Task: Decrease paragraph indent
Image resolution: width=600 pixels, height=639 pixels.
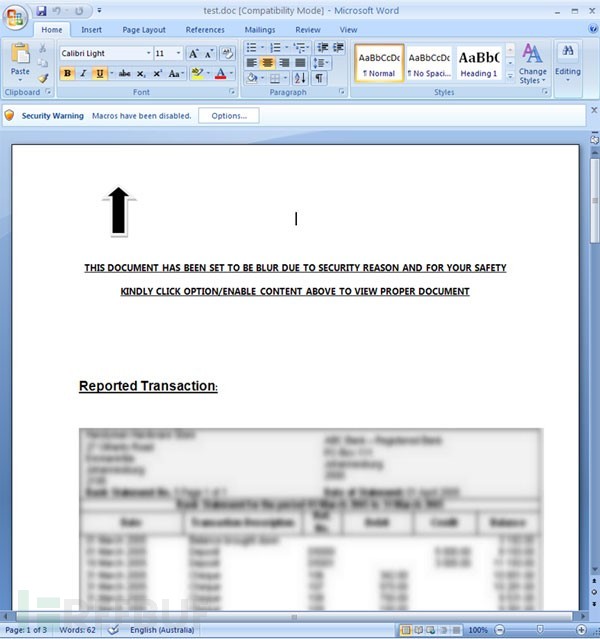Action: pos(323,48)
